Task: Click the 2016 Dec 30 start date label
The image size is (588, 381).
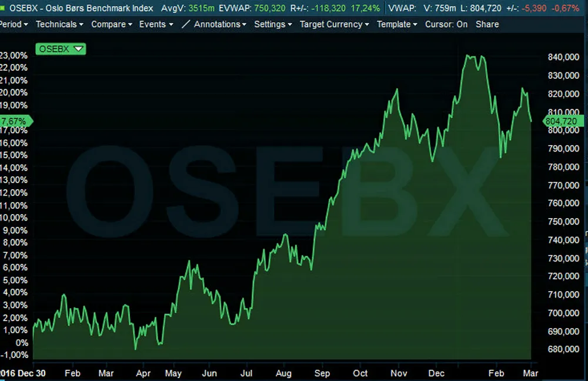Action: tap(22, 373)
